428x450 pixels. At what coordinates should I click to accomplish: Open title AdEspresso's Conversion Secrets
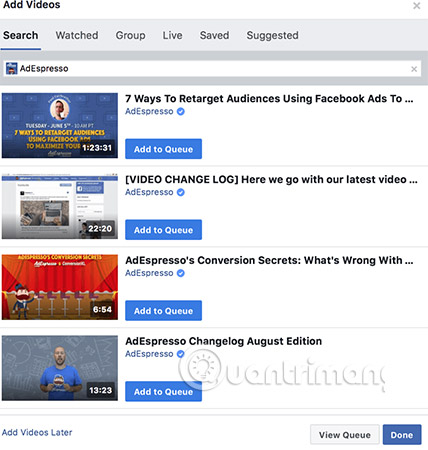click(269, 260)
